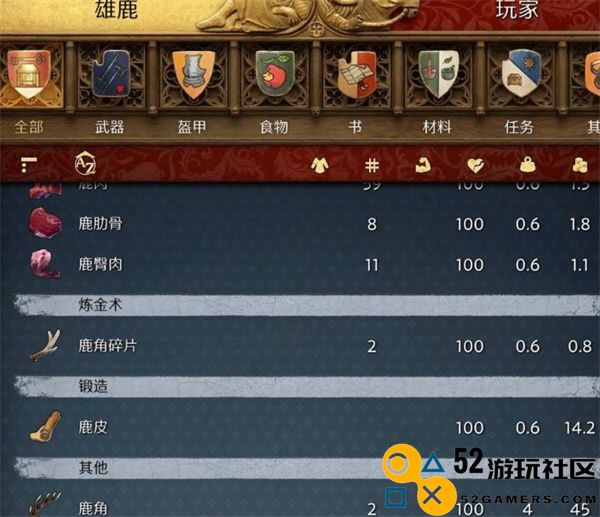
Task: Sort by clothing column shirt icon
Action: 320,165
